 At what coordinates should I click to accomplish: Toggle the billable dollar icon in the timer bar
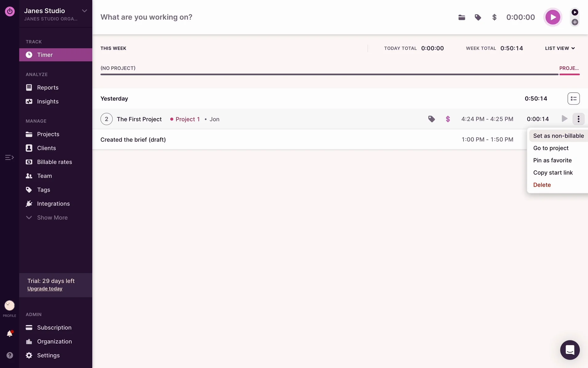pos(494,17)
